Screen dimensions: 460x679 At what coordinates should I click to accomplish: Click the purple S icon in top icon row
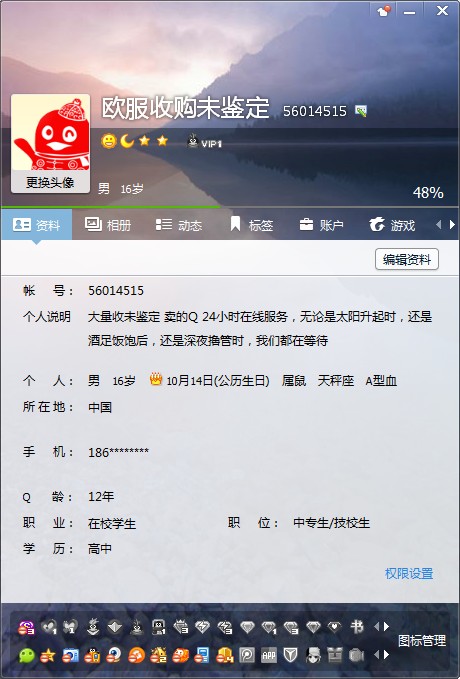coord(26,627)
